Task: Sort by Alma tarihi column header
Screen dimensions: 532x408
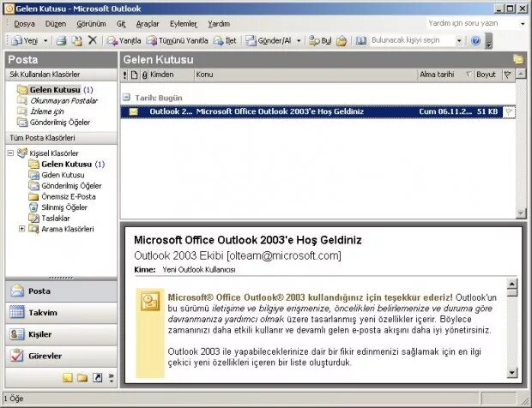Action: (445, 75)
